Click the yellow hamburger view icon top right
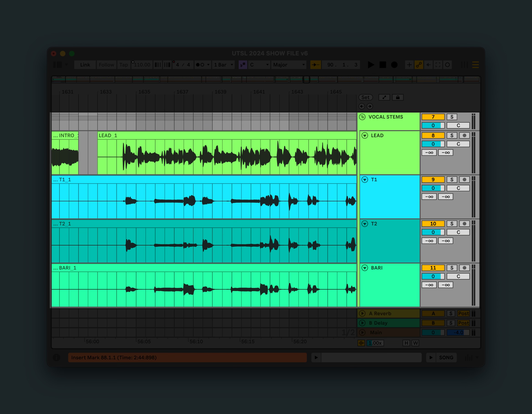 coord(475,65)
